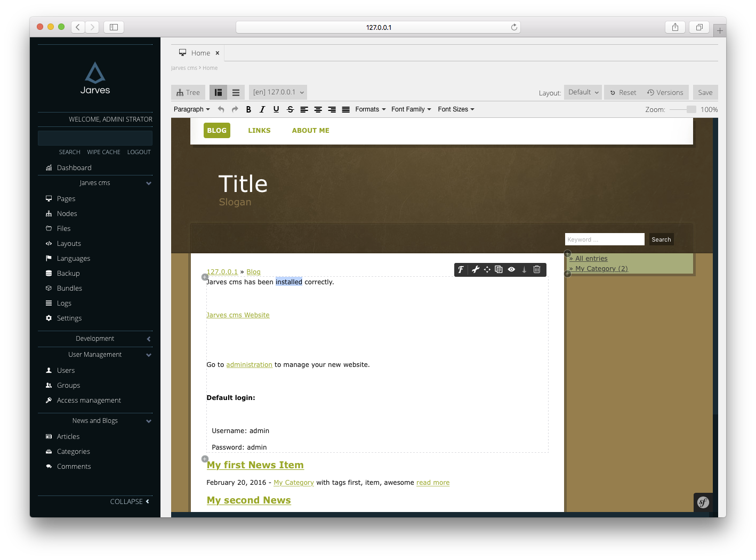Click the Italic formatting icon
This screenshot has width=756, height=560.
point(262,109)
